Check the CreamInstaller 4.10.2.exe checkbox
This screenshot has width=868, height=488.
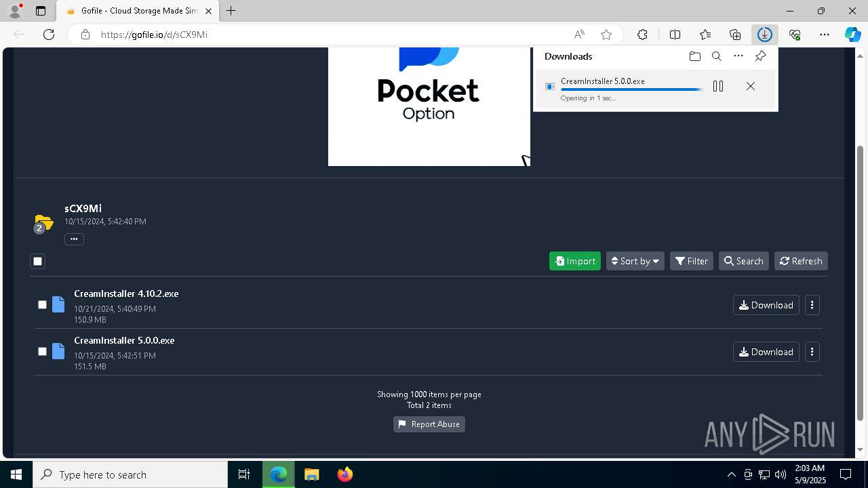[x=42, y=305]
